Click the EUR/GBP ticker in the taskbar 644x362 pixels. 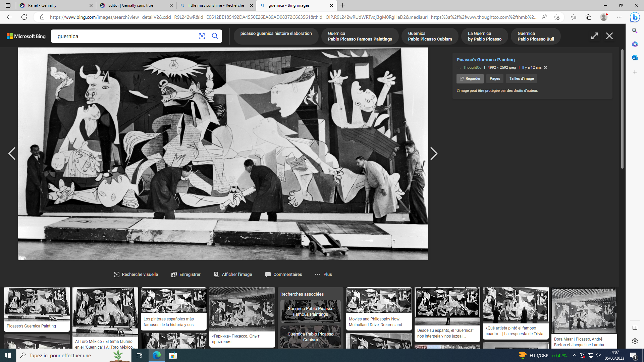pyautogui.click(x=538, y=356)
